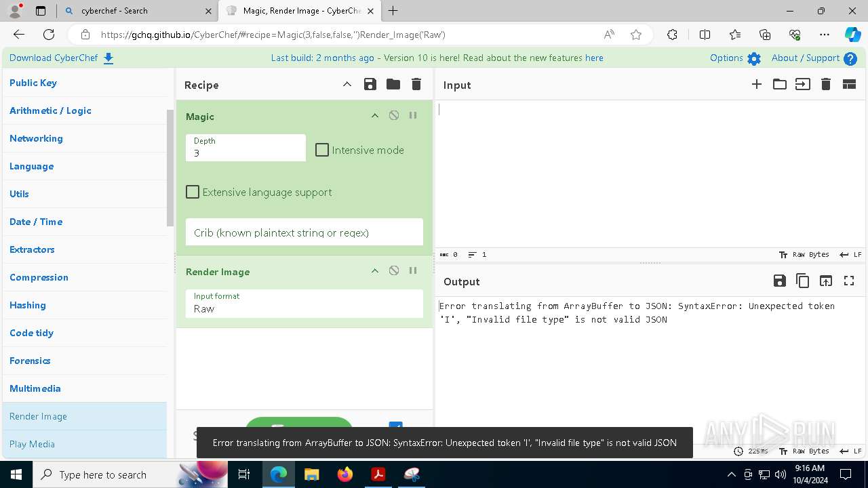Enable Intensive mode checkbox

point(322,150)
